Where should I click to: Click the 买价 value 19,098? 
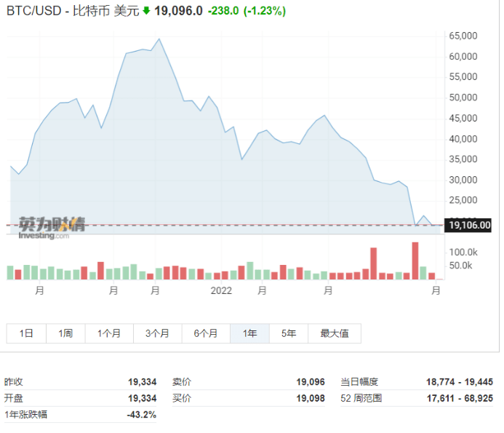311,398
